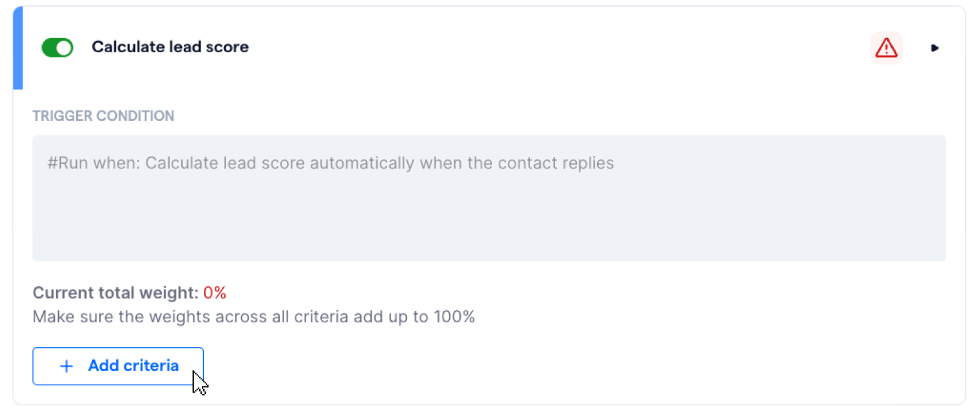
Task: Click the blue accent bar beside header
Action: [18, 48]
